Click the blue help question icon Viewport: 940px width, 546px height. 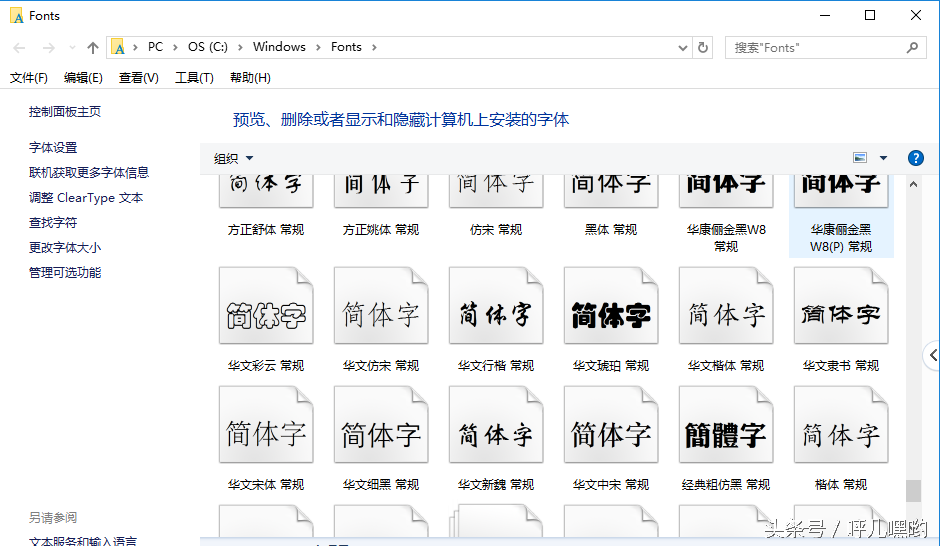coord(915,158)
